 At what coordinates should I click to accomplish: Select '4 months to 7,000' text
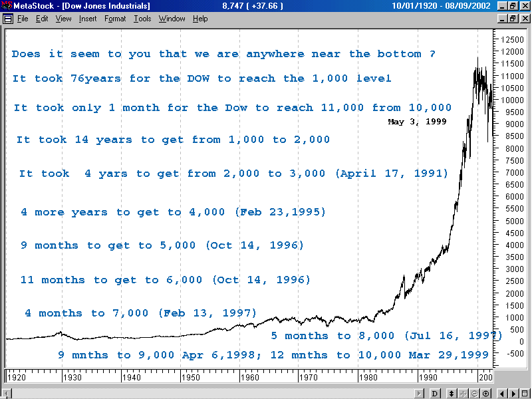pyautogui.click(x=140, y=313)
